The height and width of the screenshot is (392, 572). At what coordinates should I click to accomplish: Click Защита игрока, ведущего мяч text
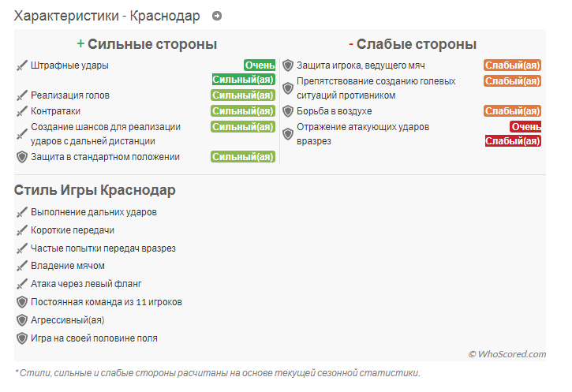click(361, 65)
